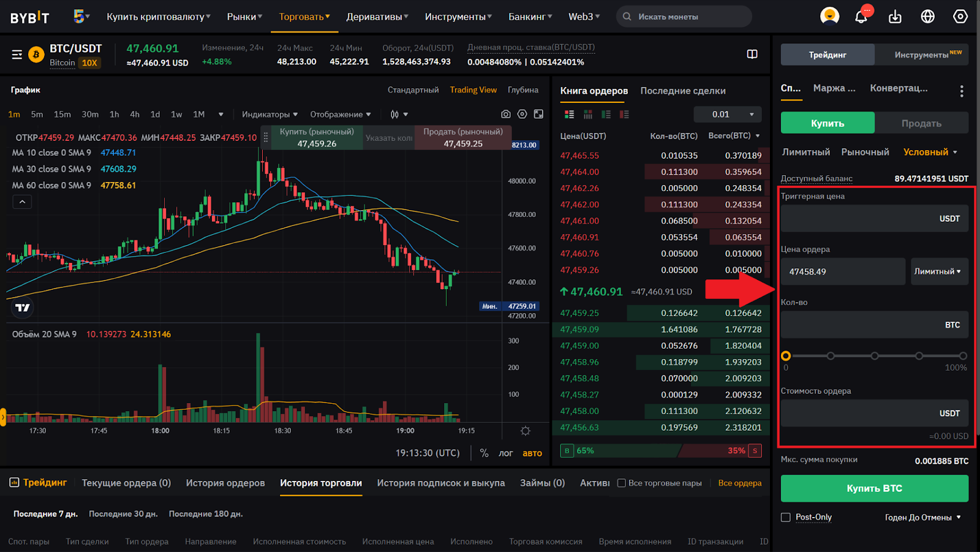Open the trading pairs list hamburger icon

click(x=17, y=55)
